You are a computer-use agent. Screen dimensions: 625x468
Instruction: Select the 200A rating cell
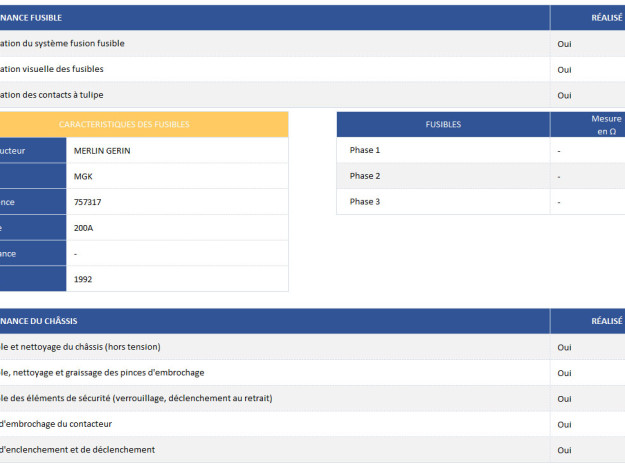[x=84, y=228]
